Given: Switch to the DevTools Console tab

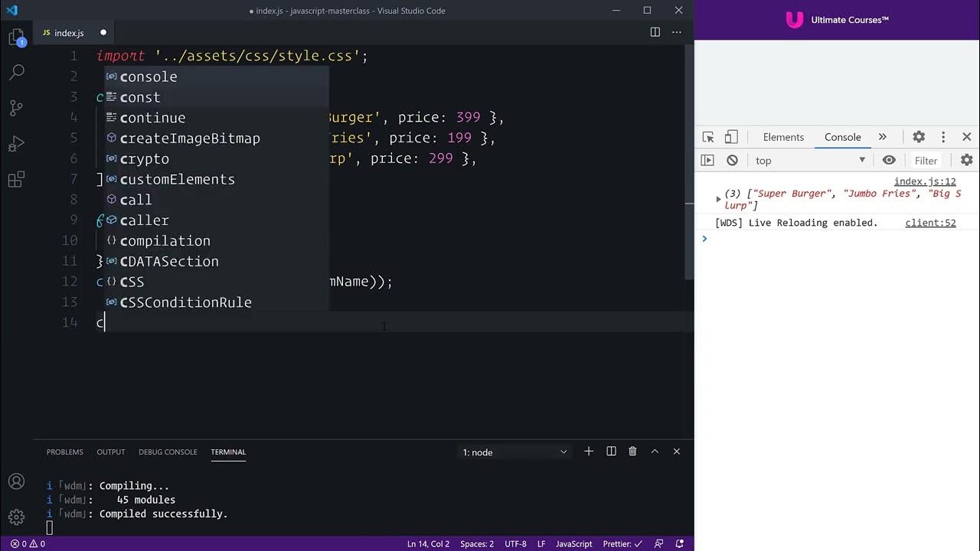Looking at the screenshot, I should 842,137.
